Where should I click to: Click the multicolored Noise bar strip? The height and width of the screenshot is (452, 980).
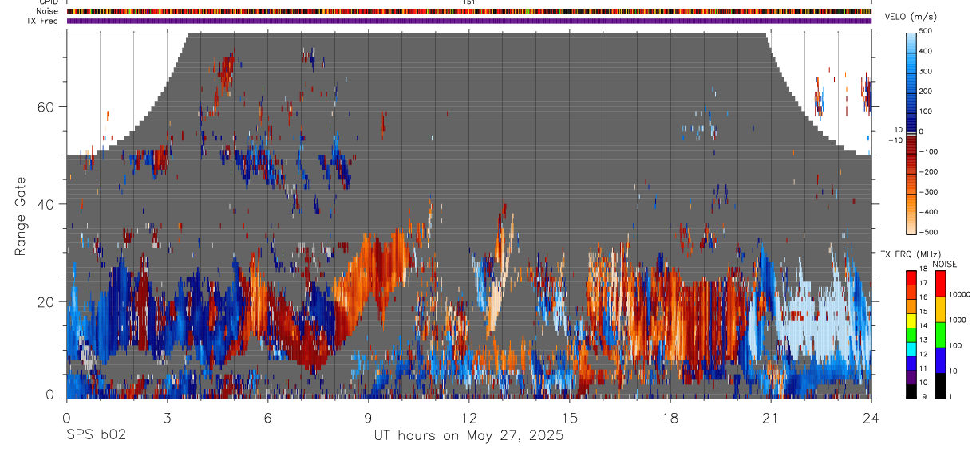pos(468,11)
